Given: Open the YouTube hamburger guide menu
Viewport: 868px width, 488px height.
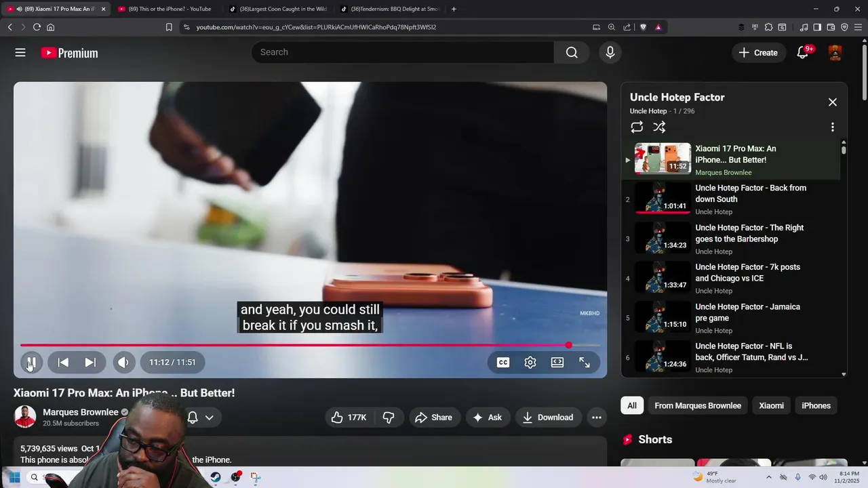Looking at the screenshot, I should click(x=20, y=52).
